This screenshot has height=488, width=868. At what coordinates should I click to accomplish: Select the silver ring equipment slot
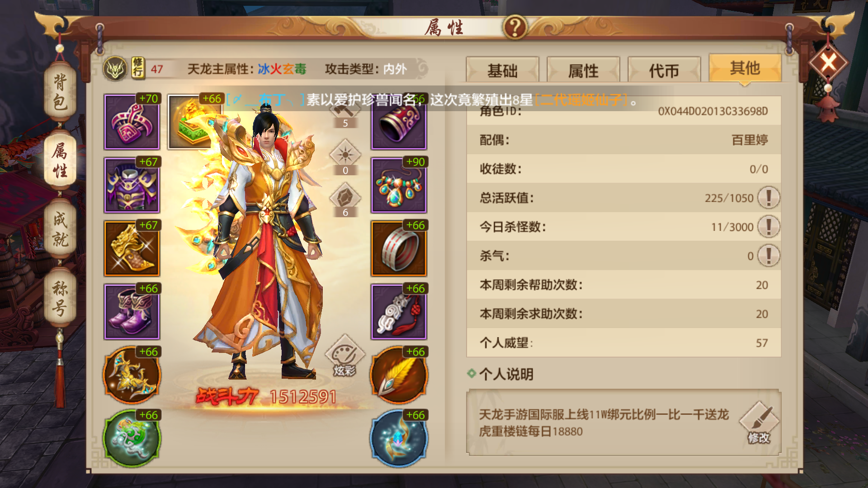399,249
